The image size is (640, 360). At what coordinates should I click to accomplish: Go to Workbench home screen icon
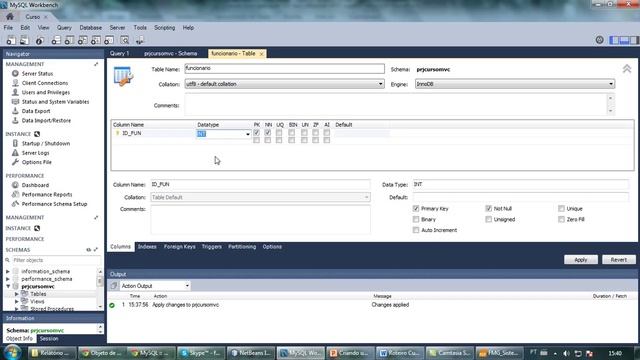pyautogui.click(x=10, y=17)
